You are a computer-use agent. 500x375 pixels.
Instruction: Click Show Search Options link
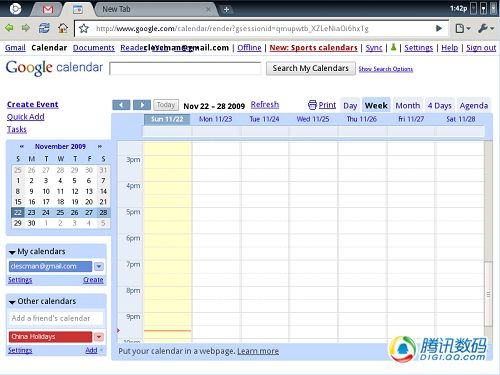click(386, 69)
